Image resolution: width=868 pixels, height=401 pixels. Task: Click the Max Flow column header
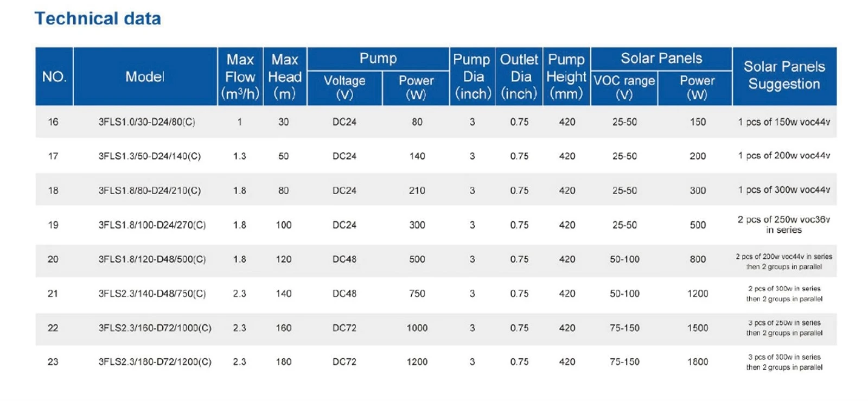tap(240, 77)
